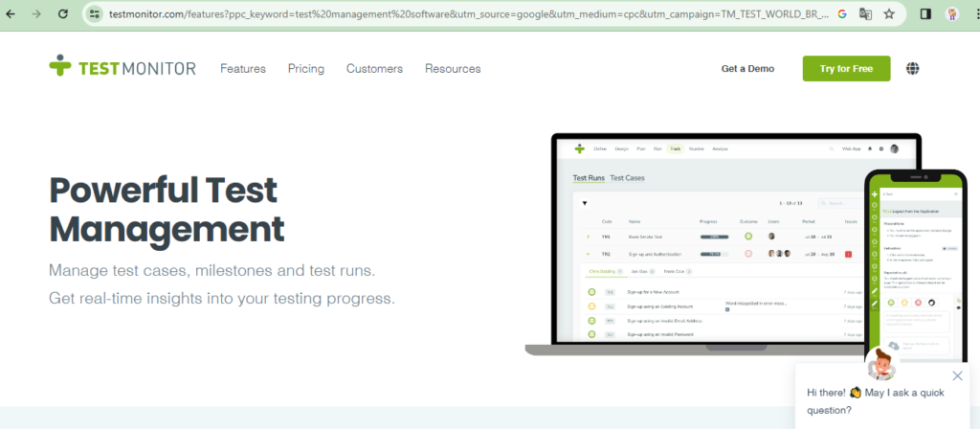Click the Google icon in address bar
This screenshot has height=429, width=980.
(842, 13)
